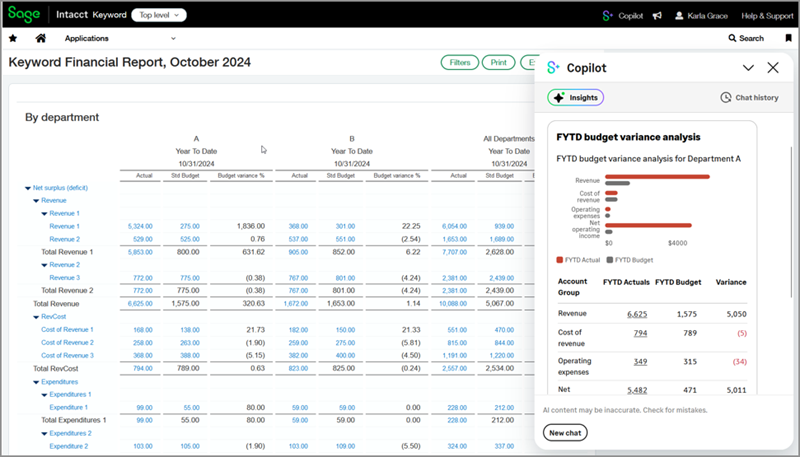Screen dimensions: 800x457
Task: Open the Top level entity dropdown
Action: pyautogui.click(x=162, y=16)
